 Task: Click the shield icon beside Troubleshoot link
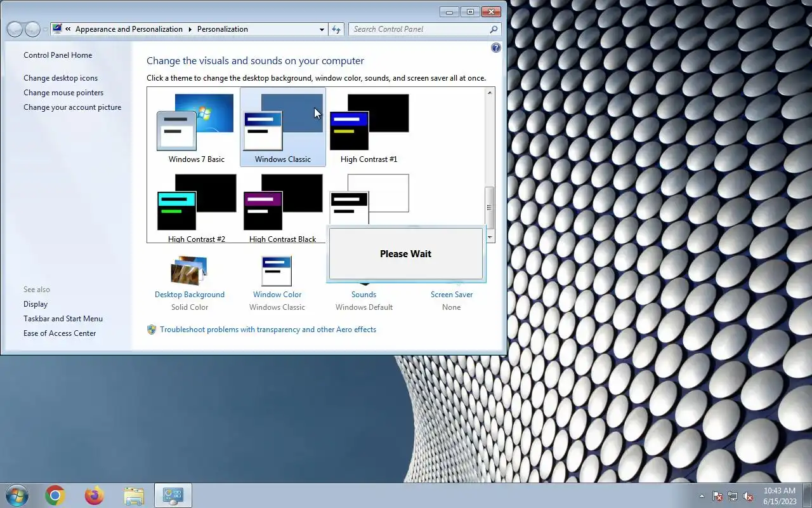pyautogui.click(x=152, y=330)
